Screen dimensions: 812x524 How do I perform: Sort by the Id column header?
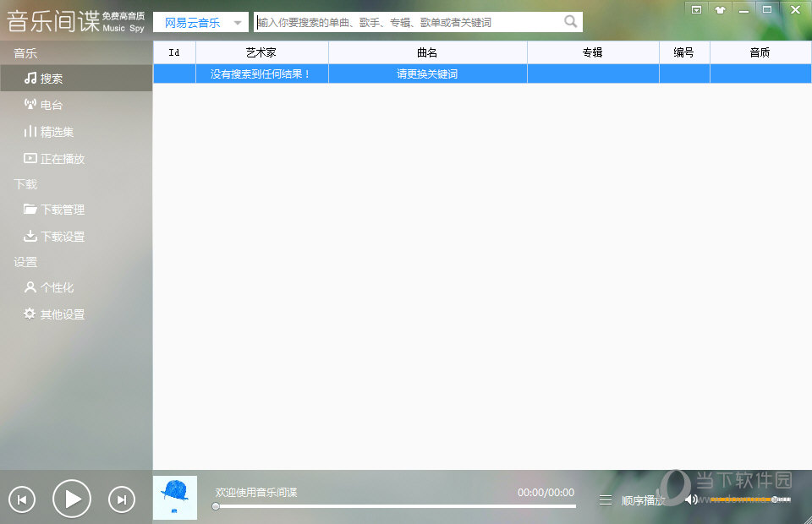[174, 52]
